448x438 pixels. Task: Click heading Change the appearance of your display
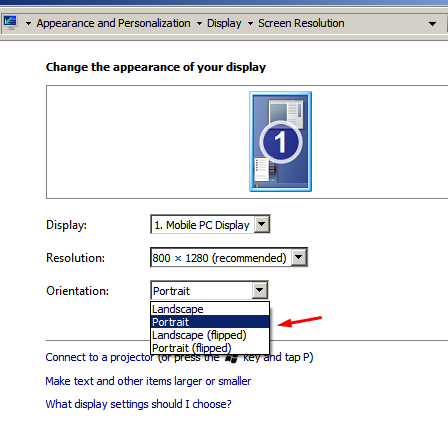(156, 67)
